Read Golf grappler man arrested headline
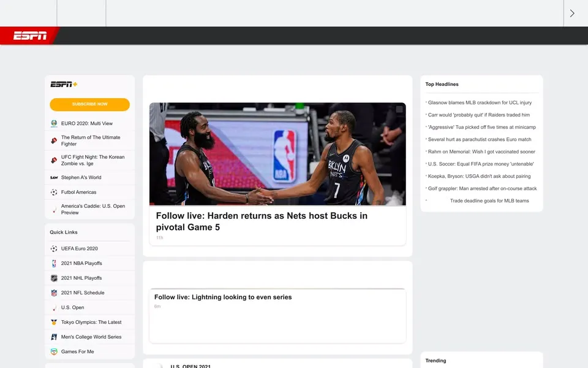 coord(482,188)
